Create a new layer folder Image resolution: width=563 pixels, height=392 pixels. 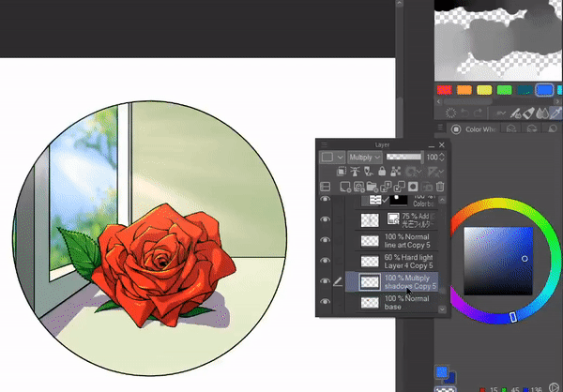pyautogui.click(x=370, y=186)
